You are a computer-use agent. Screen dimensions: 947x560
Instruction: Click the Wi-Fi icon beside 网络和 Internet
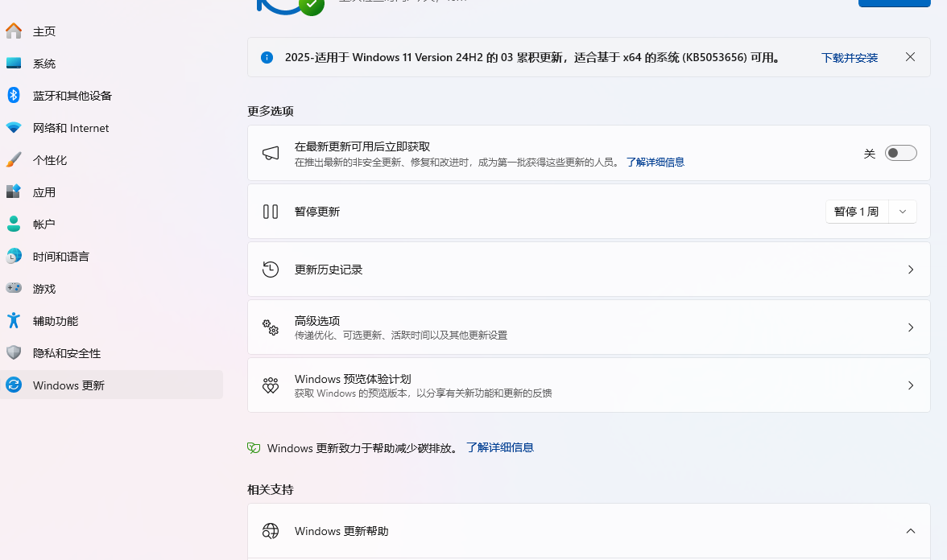13,127
